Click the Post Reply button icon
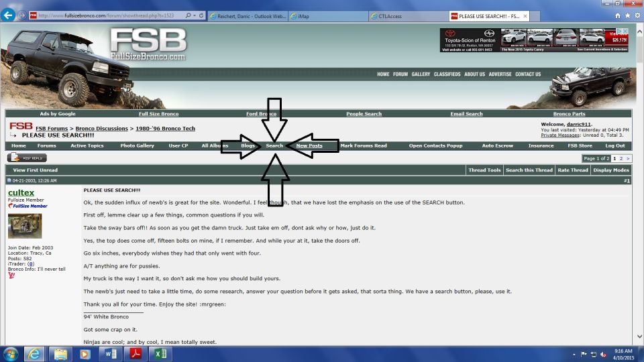This screenshot has width=644, height=362. [27, 158]
